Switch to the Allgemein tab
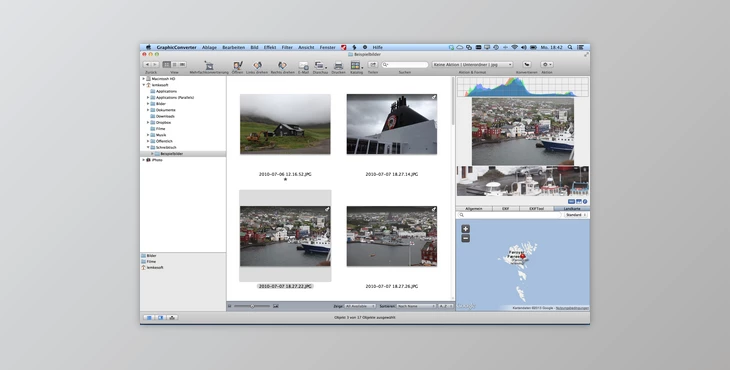This screenshot has width=730, height=370. point(473,209)
